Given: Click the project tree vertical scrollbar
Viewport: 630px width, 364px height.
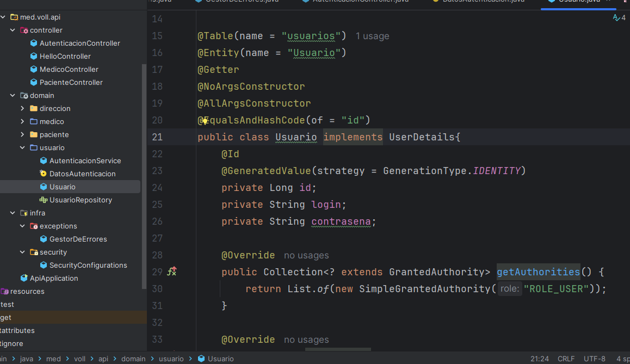Looking at the screenshot, I should click(144, 176).
